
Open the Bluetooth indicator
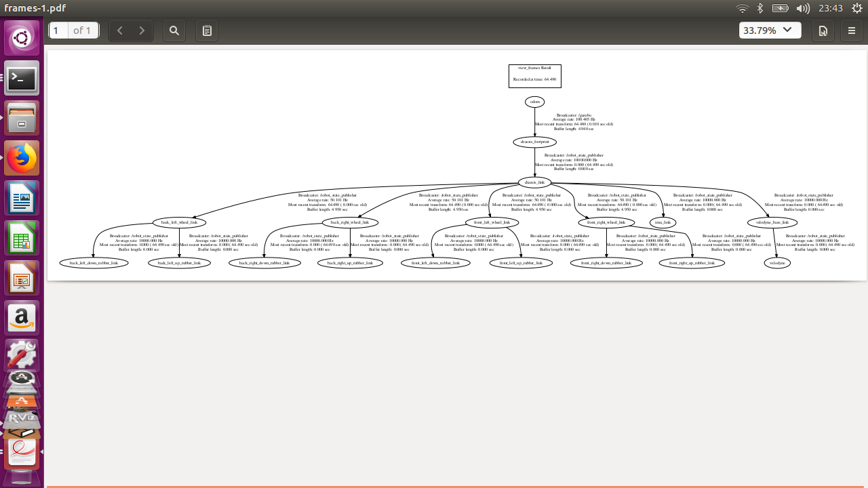(x=760, y=8)
